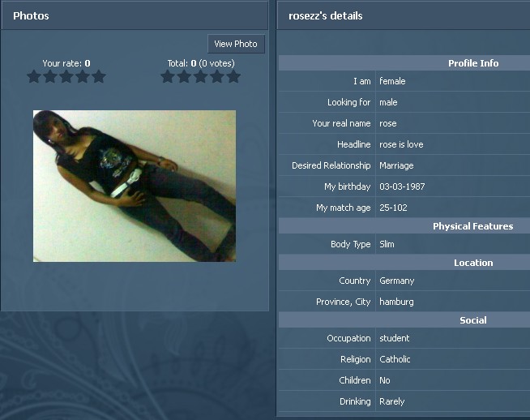Click the Germany country value
Viewport: 530px width, 420px height.
click(396, 281)
